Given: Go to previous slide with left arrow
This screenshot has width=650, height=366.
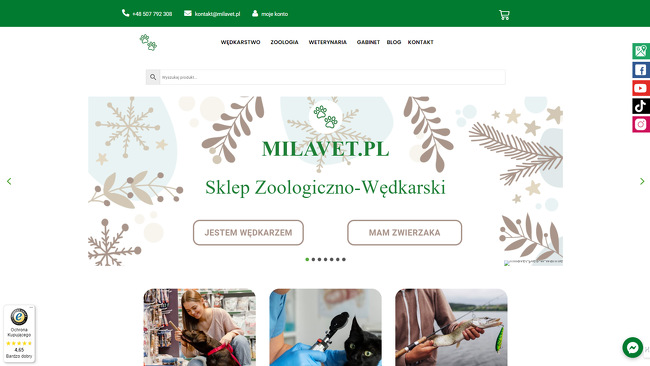Looking at the screenshot, I should point(9,181).
